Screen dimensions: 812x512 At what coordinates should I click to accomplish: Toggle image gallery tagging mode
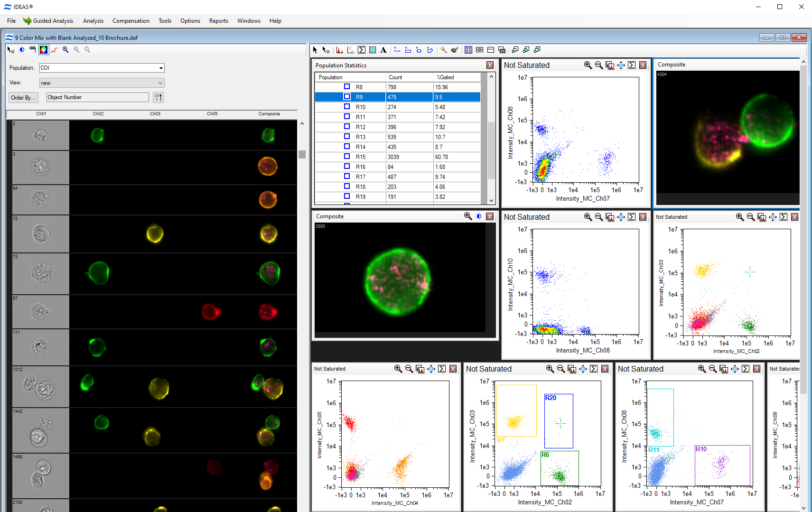(x=10, y=50)
